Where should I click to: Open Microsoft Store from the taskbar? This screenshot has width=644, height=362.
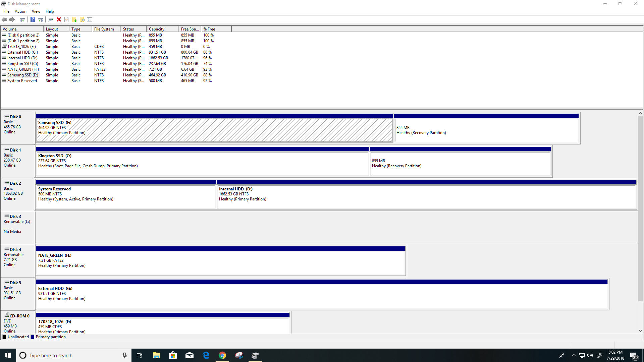tap(173, 355)
